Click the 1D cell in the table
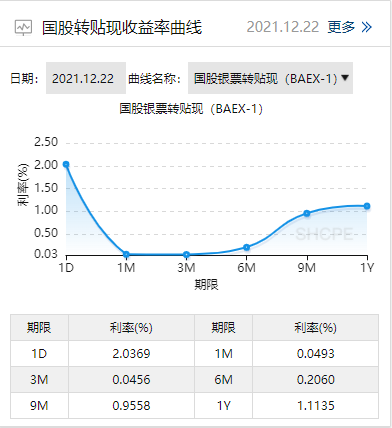The width and height of the screenshot is (392, 428). pos(39,354)
